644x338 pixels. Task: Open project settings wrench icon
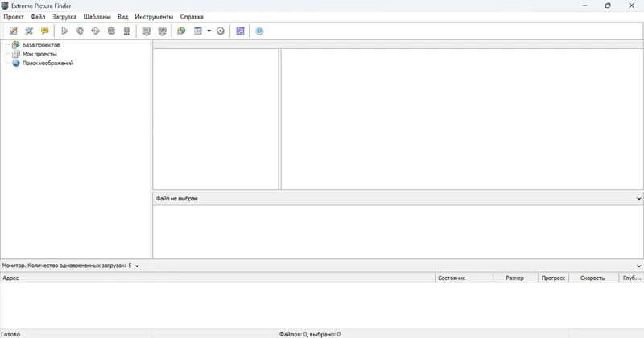point(29,31)
